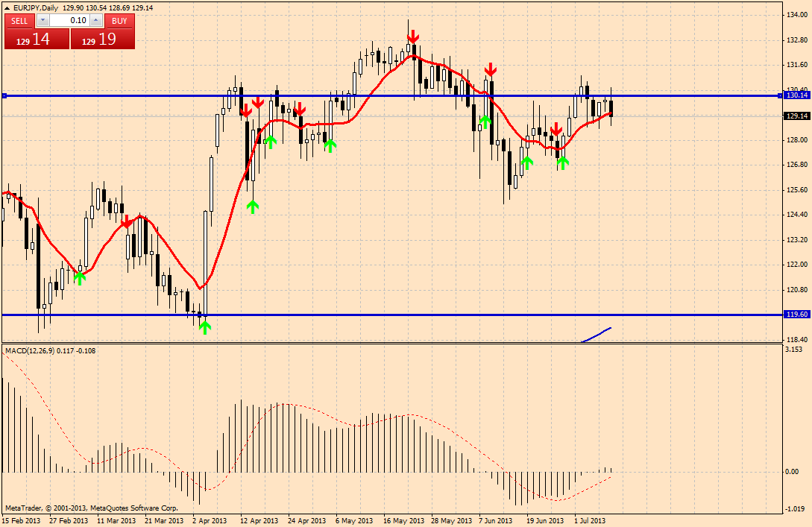Click the 24 Apr 2013 date label
Screen dimensions: 812x527
[307, 521]
